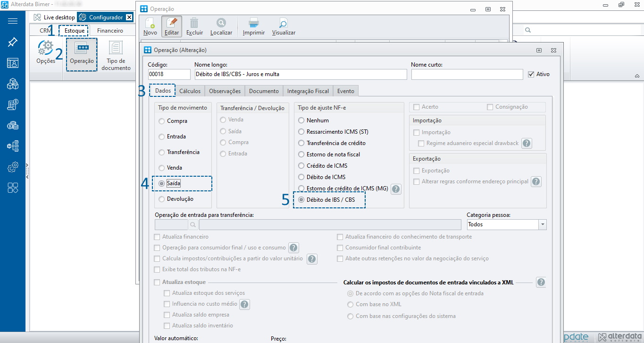Click the Editar button
The width and height of the screenshot is (644, 343).
(x=172, y=26)
